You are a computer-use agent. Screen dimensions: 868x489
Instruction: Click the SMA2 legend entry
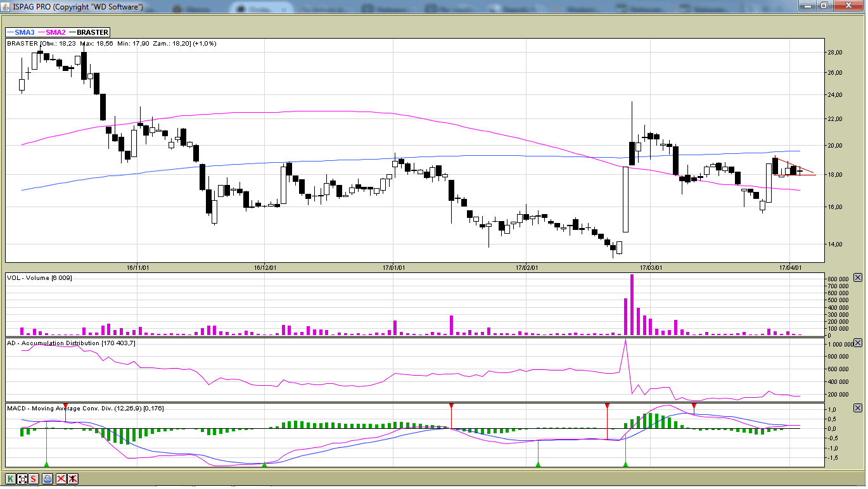pos(52,32)
